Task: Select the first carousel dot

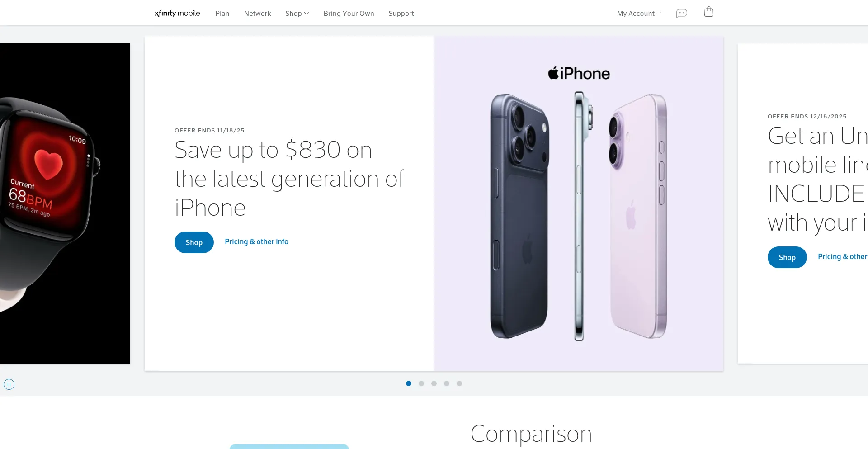Action: click(x=409, y=383)
